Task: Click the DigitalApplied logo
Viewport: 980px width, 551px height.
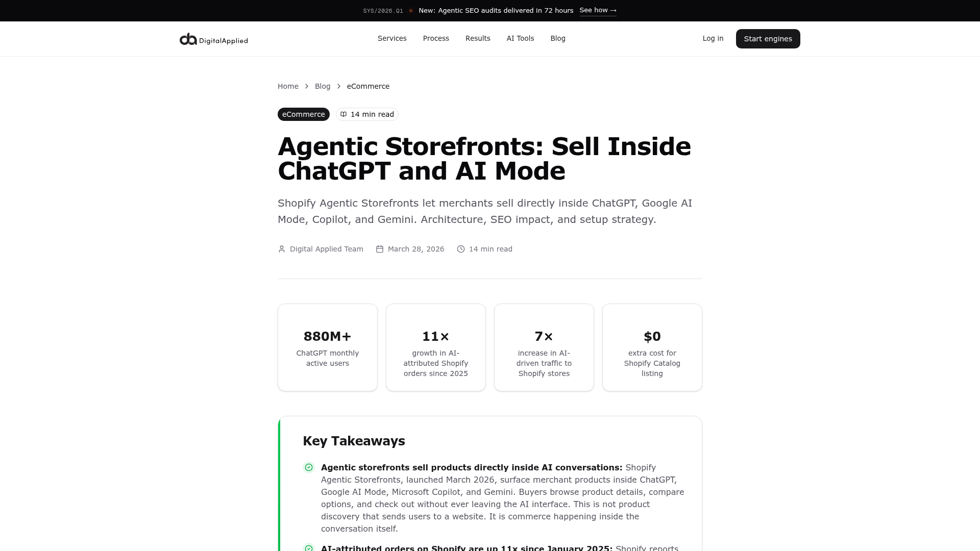Action: (x=213, y=39)
